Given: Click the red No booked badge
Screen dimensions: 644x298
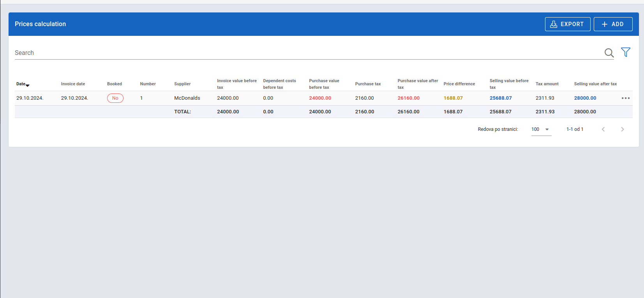Looking at the screenshot, I should (115, 98).
